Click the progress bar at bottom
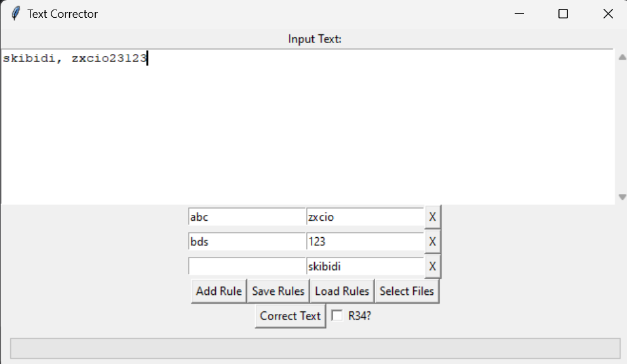627x364 pixels. tap(315, 348)
